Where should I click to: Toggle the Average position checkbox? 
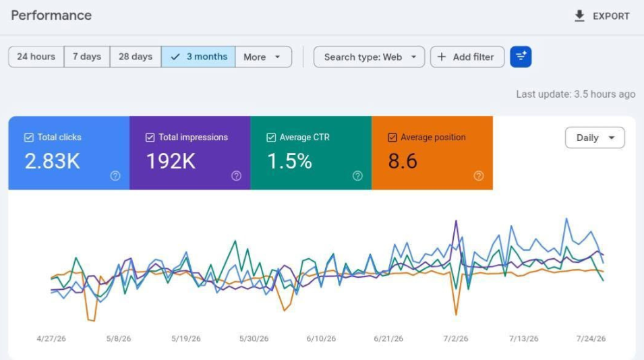392,138
